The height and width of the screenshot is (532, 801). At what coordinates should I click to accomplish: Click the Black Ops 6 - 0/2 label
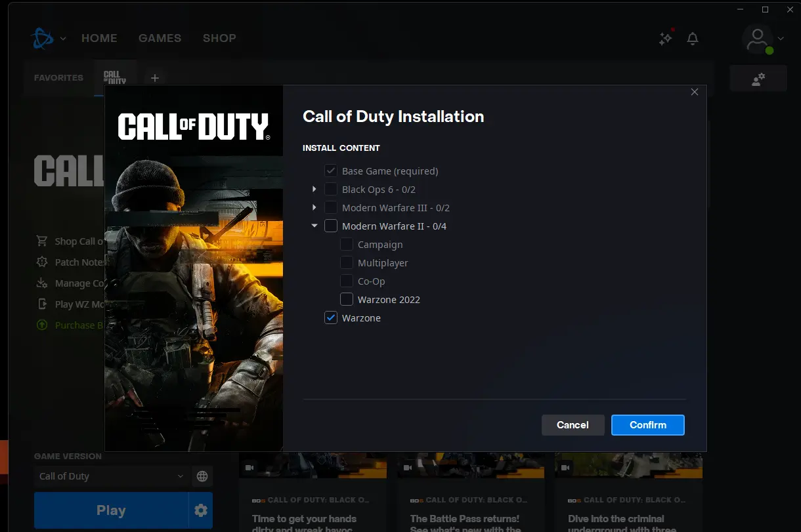(x=379, y=190)
